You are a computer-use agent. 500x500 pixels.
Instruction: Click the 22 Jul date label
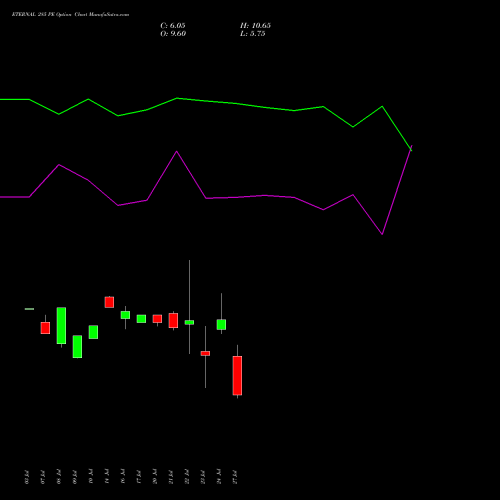[x=187, y=477]
